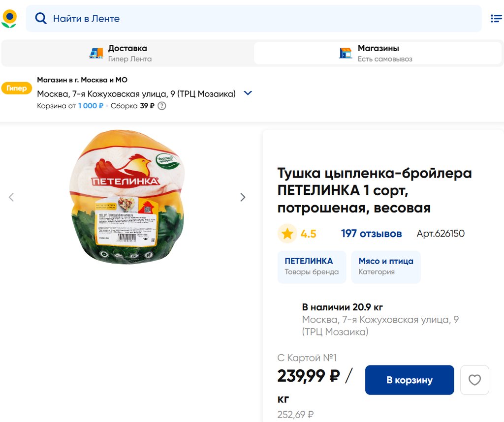Click the chicken product photo
504x422 pixels.
pyautogui.click(x=127, y=197)
